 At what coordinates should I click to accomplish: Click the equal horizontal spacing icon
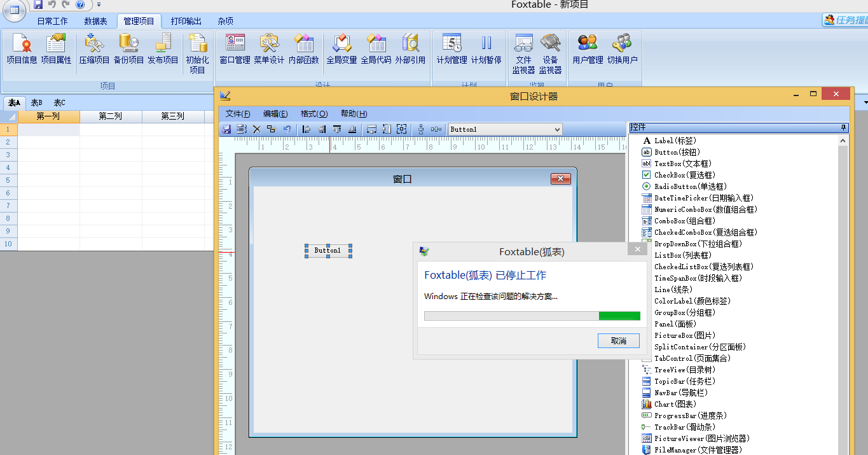click(436, 129)
